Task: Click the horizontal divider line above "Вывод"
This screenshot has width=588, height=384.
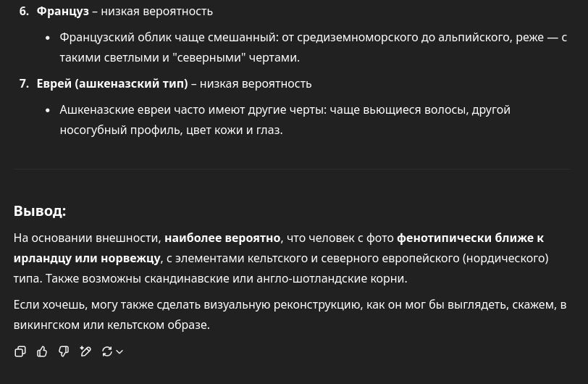Action: (x=292, y=169)
